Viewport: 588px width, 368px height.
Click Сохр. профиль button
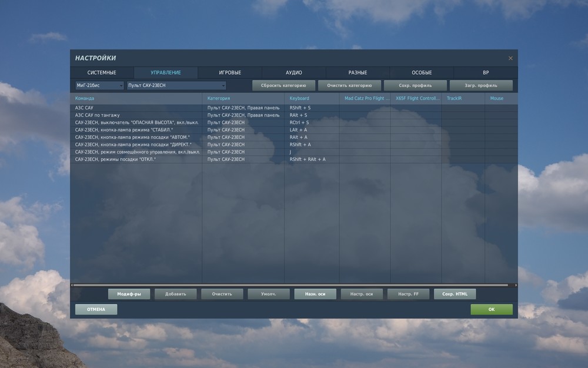[415, 85]
